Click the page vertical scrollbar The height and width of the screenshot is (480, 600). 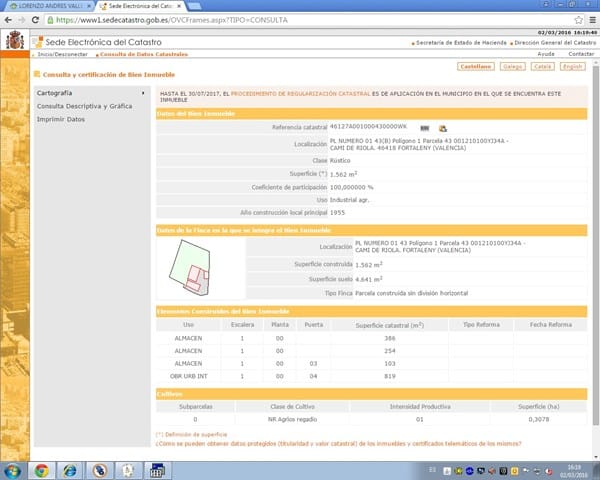tap(595, 245)
